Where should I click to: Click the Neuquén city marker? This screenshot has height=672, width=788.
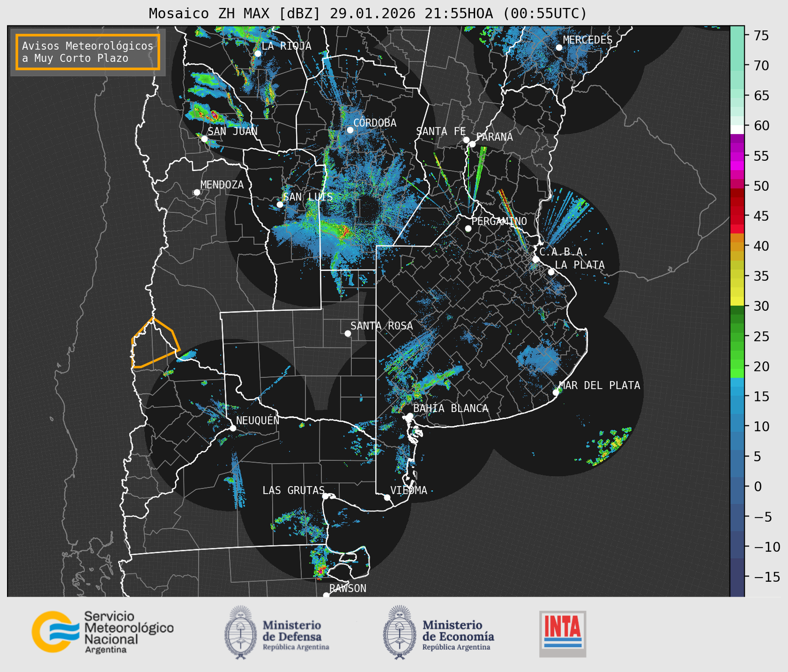point(233,428)
